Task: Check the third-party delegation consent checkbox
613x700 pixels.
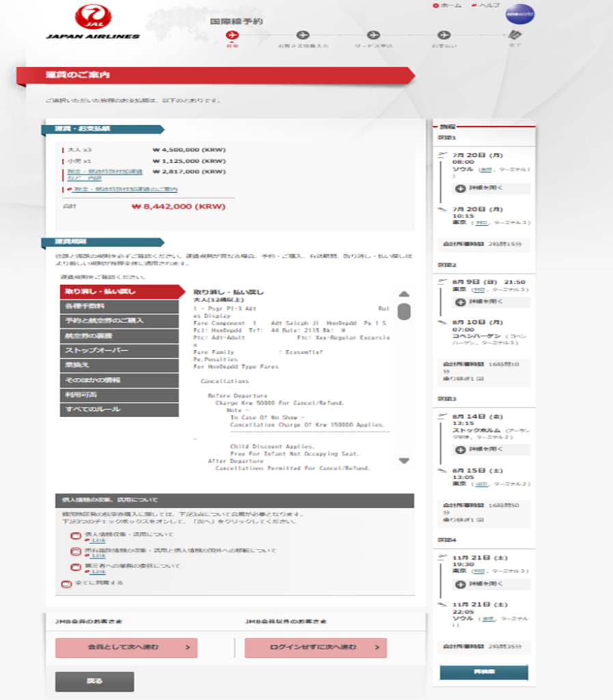Action: [x=75, y=567]
